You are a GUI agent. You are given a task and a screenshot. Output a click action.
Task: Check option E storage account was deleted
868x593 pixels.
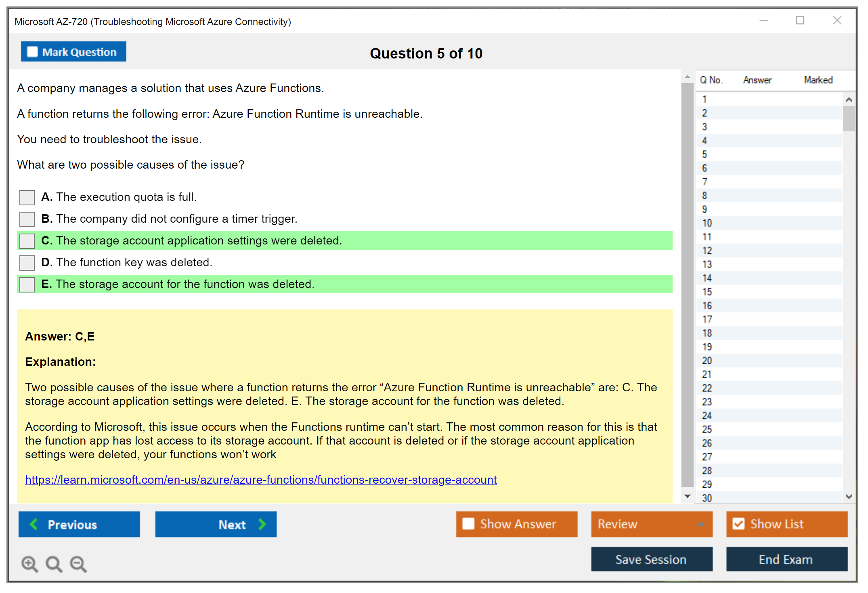tap(27, 284)
